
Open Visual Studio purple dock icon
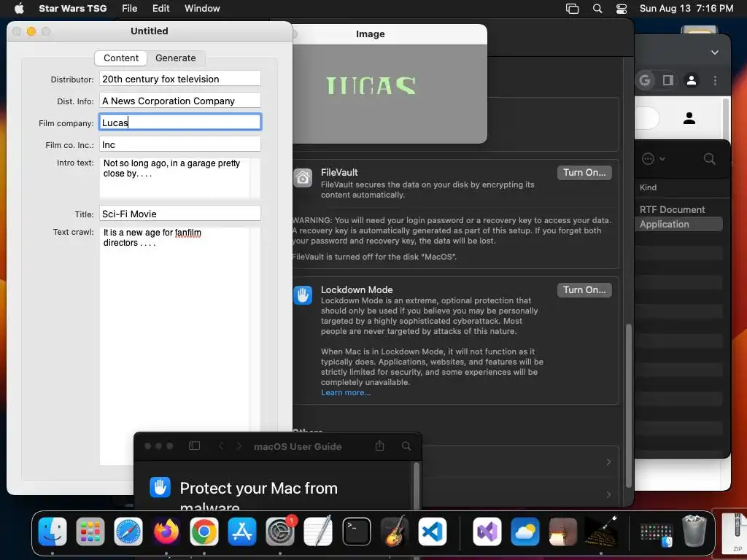[487, 531]
